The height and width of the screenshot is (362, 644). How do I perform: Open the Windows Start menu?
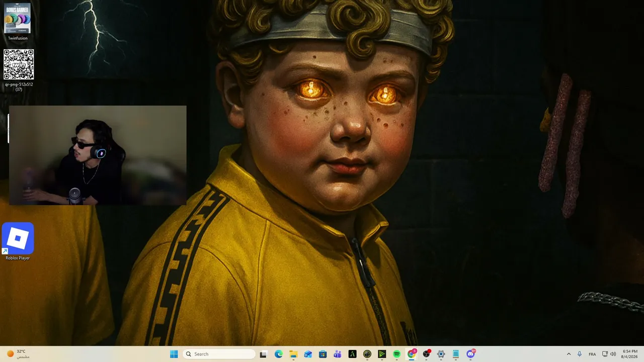coord(174,354)
